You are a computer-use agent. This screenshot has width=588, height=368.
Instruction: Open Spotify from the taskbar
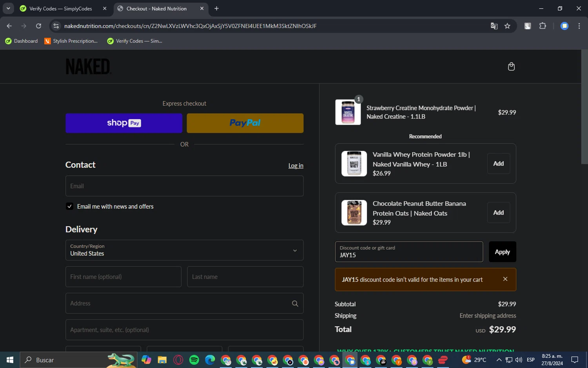[194, 360]
